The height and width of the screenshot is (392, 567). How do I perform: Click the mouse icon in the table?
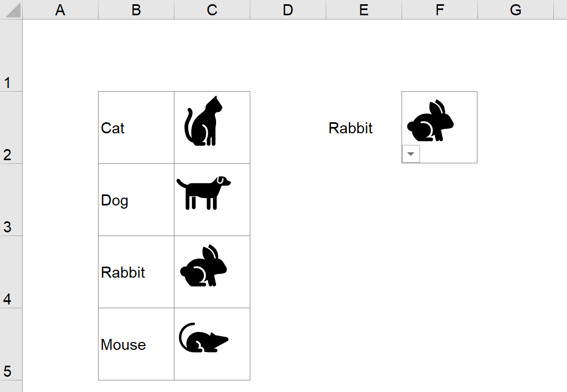pyautogui.click(x=203, y=338)
